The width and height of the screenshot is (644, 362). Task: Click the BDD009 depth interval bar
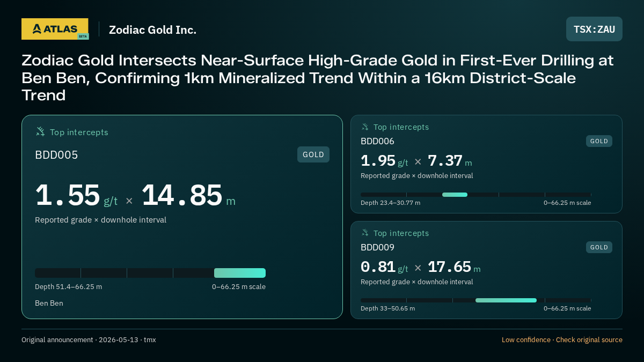(475, 300)
